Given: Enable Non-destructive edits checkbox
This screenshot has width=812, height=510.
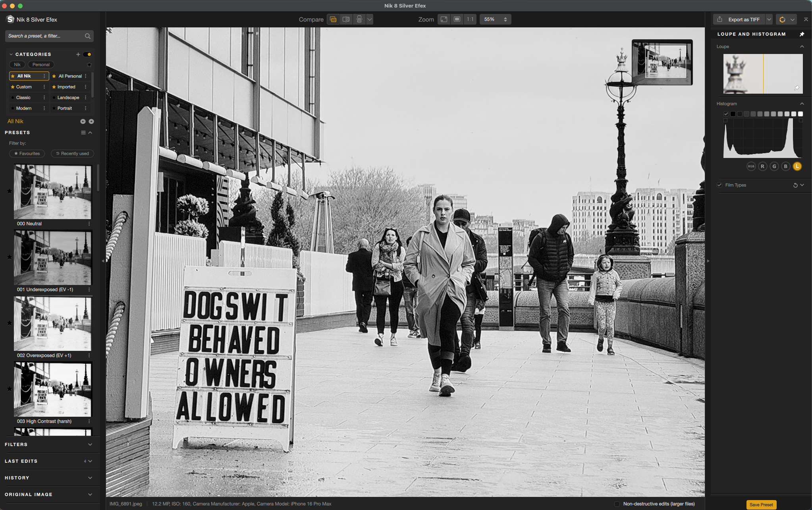Looking at the screenshot, I should 617,504.
